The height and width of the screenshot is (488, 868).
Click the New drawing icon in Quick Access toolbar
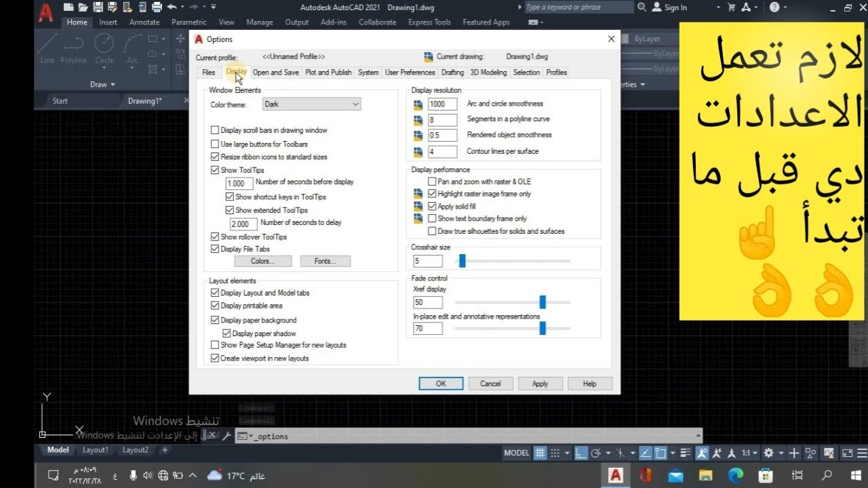click(x=68, y=7)
